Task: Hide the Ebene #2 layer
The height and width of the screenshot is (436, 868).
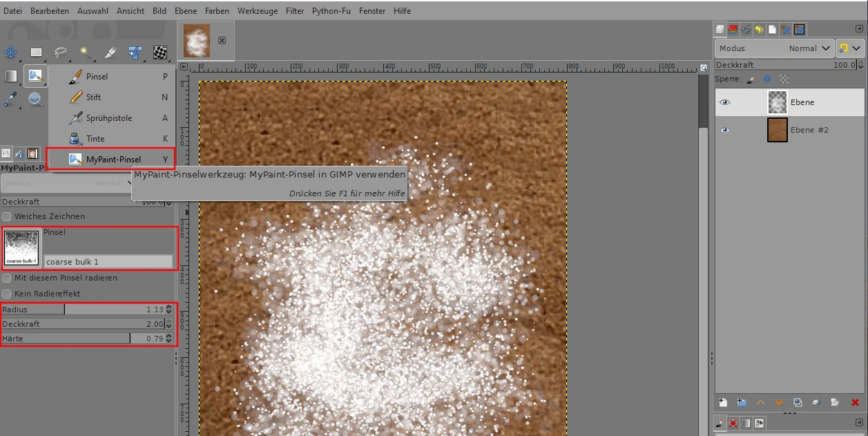Action: tap(724, 130)
